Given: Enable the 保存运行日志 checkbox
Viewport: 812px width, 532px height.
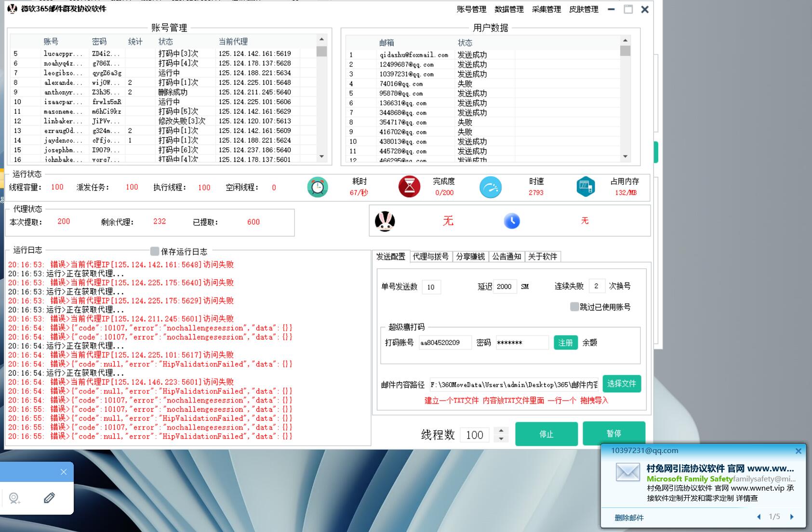Looking at the screenshot, I should 155,251.
